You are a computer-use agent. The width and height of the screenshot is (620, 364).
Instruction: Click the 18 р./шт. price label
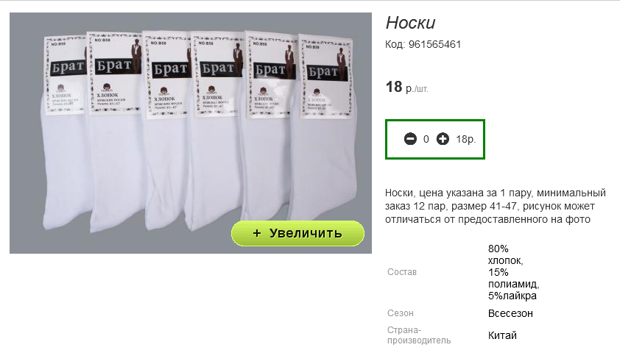pyautogui.click(x=407, y=88)
